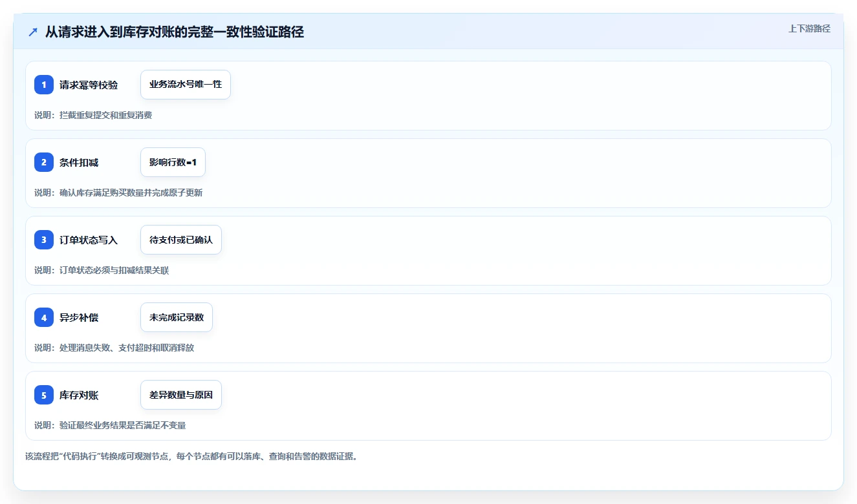Click the 业务流水号唯一性 chip
857x504 pixels.
click(186, 85)
